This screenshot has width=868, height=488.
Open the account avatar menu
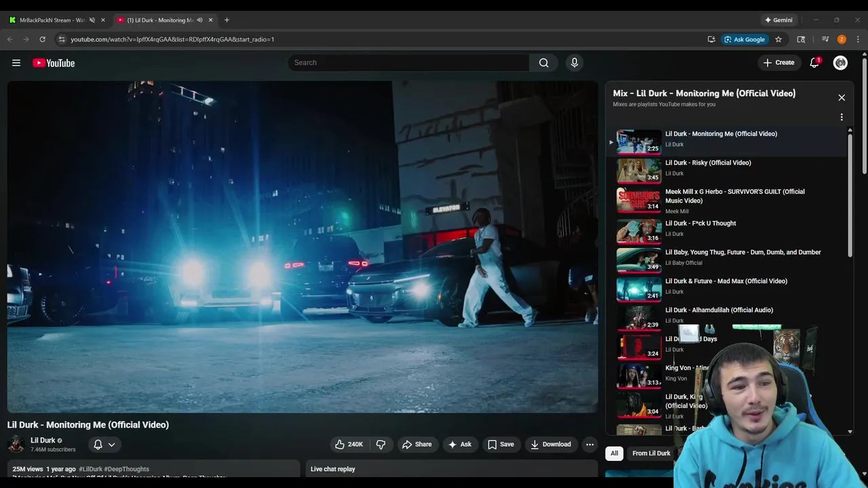pos(840,62)
